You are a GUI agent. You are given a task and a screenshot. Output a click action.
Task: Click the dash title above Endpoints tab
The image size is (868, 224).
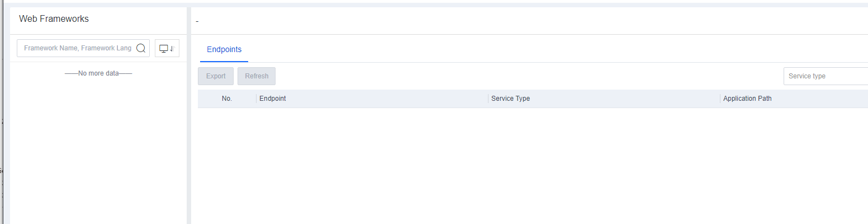[197, 21]
